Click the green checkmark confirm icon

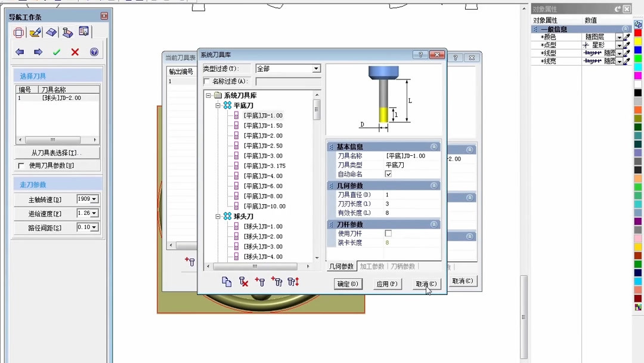[x=55, y=52]
